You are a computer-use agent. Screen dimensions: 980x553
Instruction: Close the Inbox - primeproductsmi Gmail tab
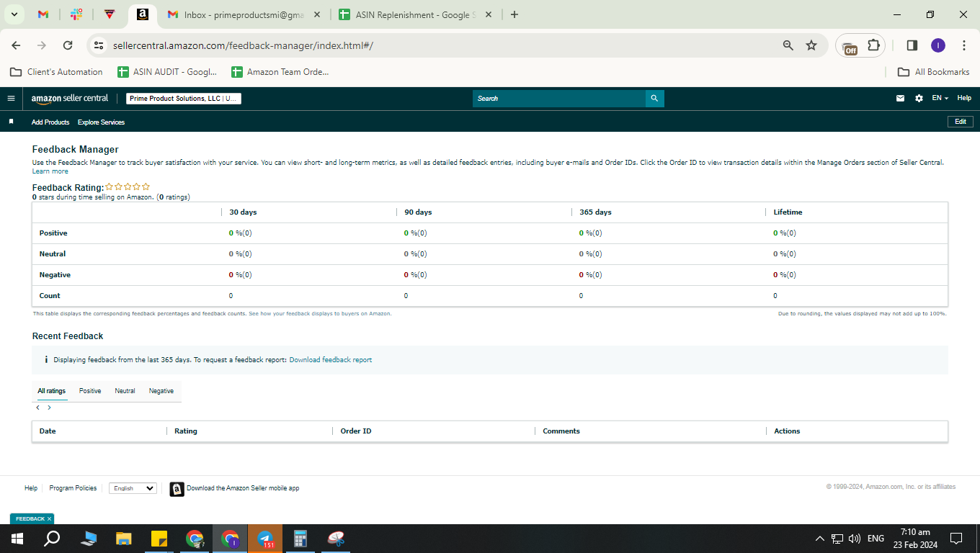[x=318, y=14]
